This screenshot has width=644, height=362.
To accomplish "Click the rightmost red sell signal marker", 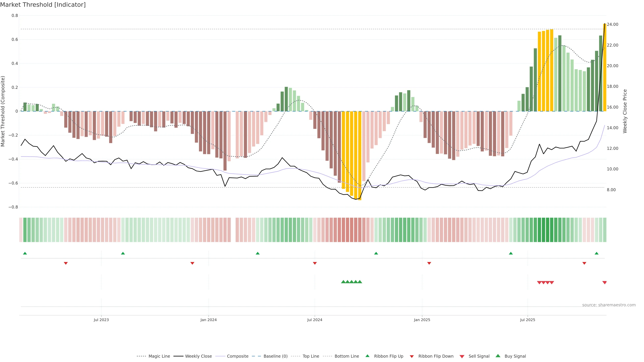I will click(604, 283).
